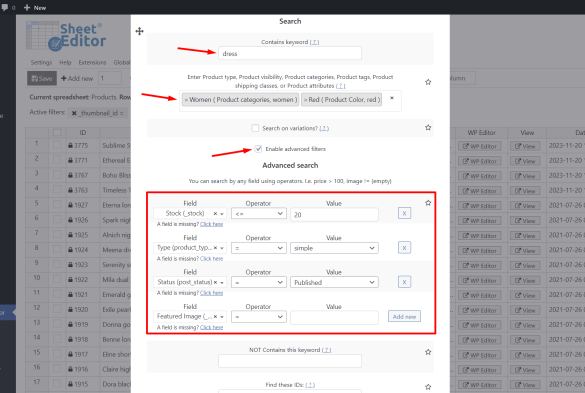The height and width of the screenshot is (393, 585).
Task: Open the Stock (_stock) field dropdown
Action: pyautogui.click(x=190, y=213)
